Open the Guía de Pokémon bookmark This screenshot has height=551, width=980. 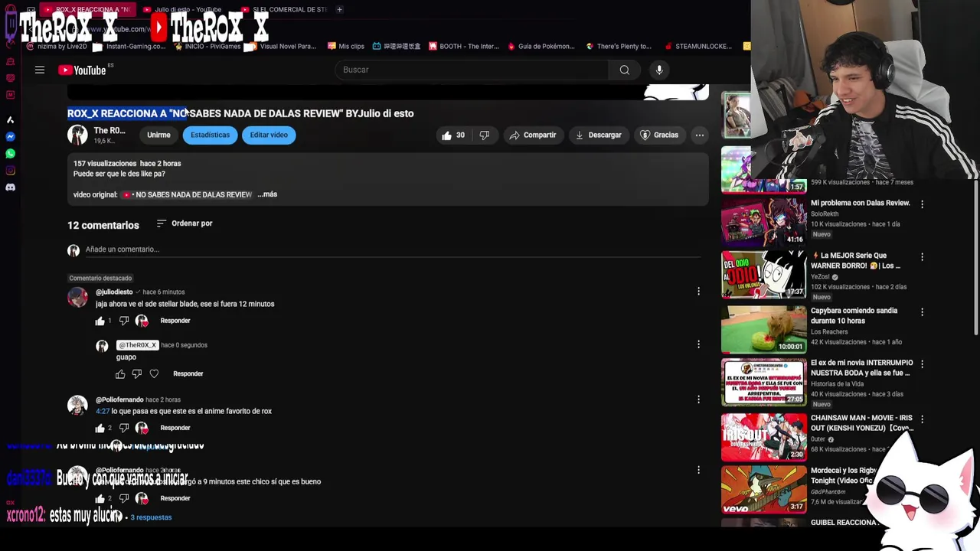pyautogui.click(x=541, y=46)
